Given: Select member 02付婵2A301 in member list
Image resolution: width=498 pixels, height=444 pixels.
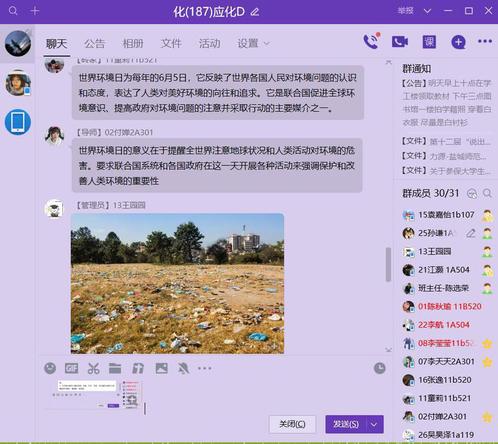Looking at the screenshot, I should tap(447, 417).
